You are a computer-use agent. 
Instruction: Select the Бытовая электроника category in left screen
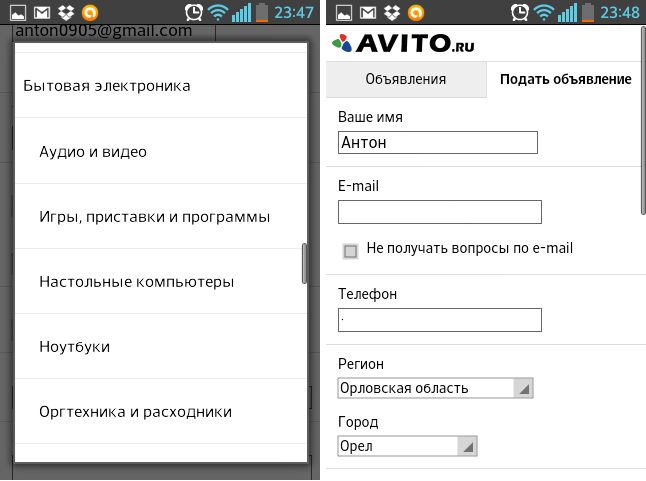(x=161, y=86)
